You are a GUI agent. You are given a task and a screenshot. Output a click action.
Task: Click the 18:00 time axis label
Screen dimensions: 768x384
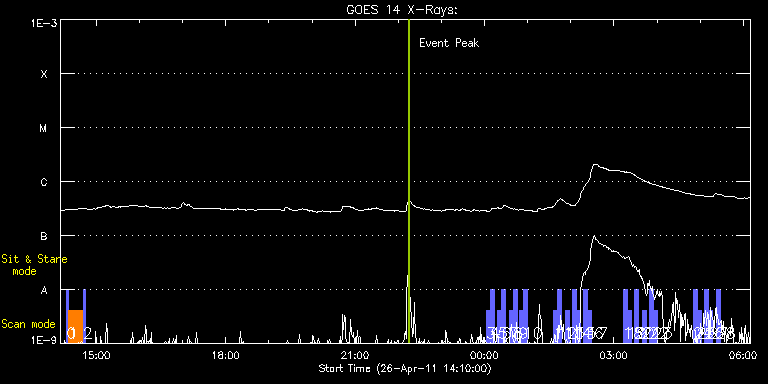225,355
